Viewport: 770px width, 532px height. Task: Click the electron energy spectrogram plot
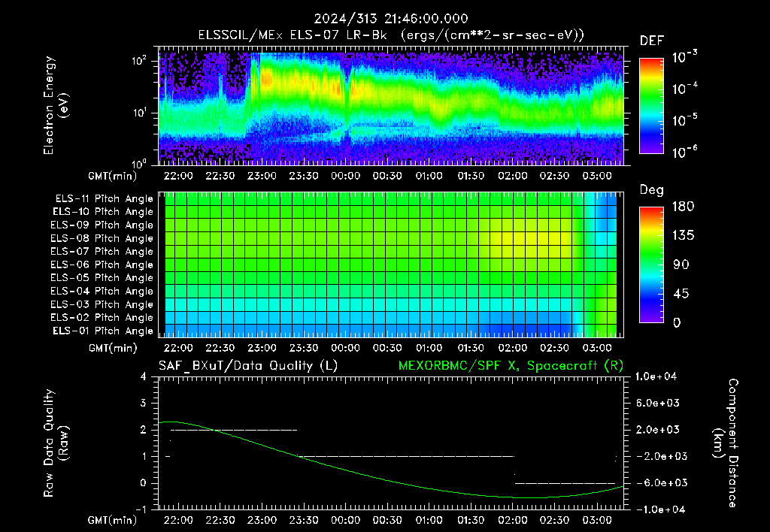(x=391, y=105)
